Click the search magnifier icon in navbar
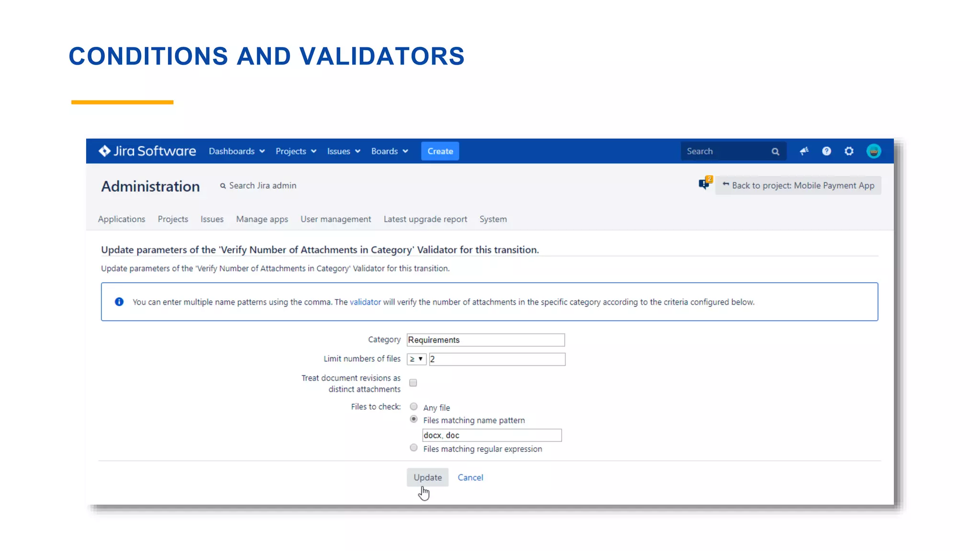Viewport: 980px width, 551px height. [x=775, y=152]
